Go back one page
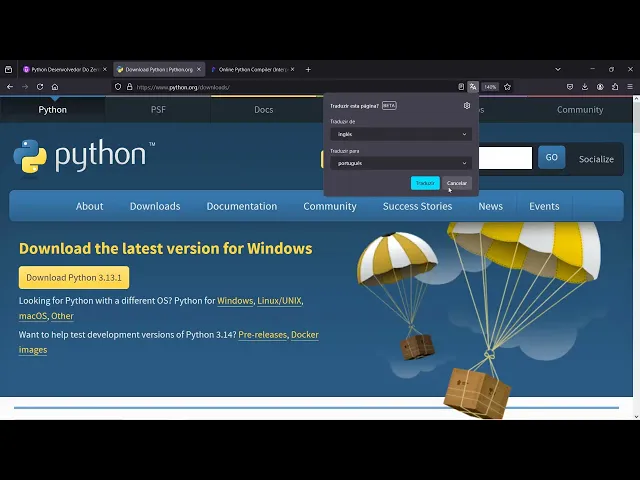 [x=10, y=87]
